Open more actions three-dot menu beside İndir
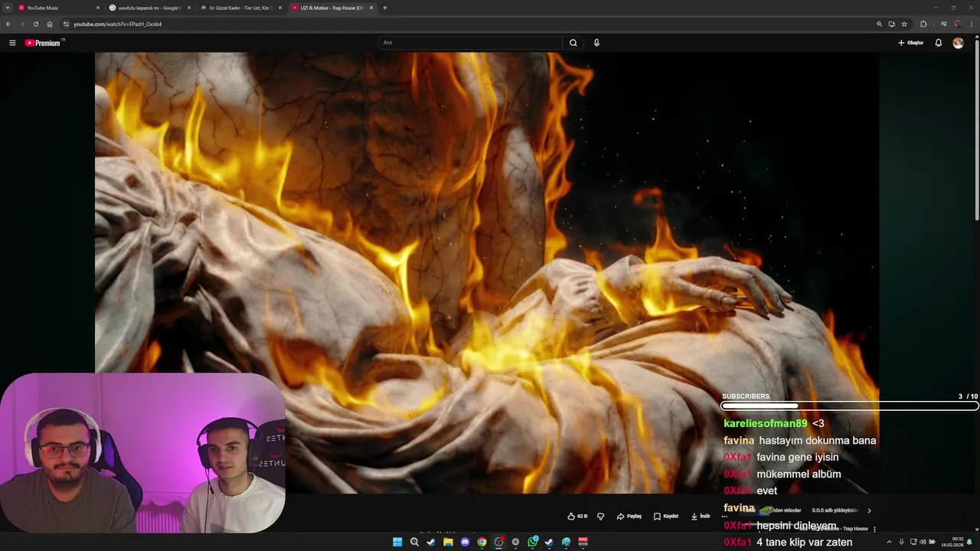 coord(724,517)
